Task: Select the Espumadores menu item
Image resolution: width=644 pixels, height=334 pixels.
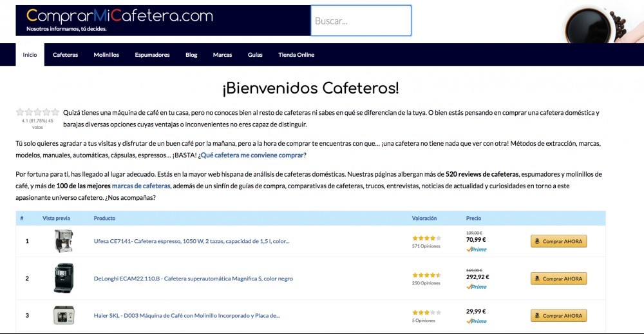Action: coord(152,55)
